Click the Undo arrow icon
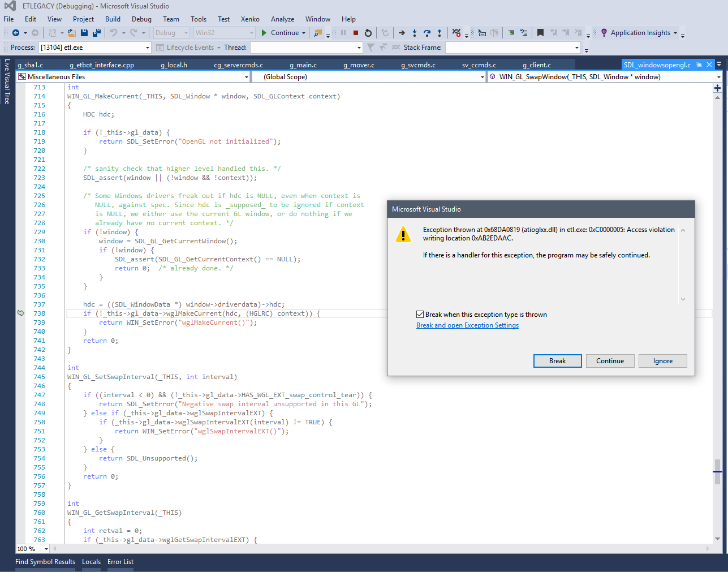 click(x=114, y=33)
